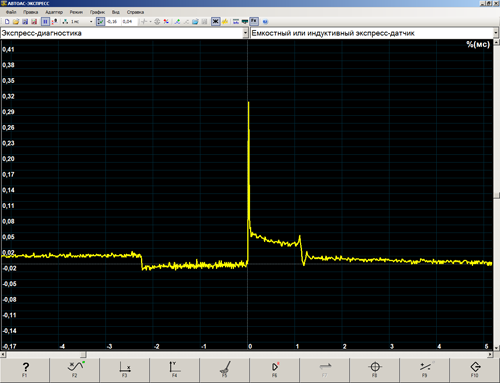This screenshot has width=500, height=383.
Task: Expand the Экспресс-диагностика mode dropdown
Action: 245,33
